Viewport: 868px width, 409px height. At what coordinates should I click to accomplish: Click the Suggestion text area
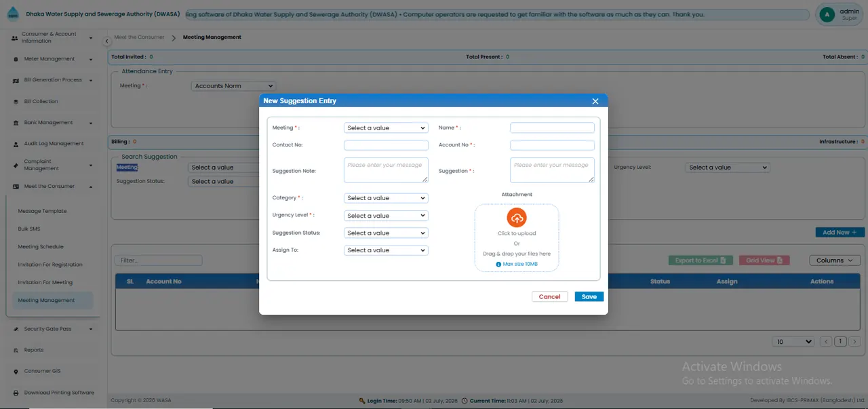click(552, 170)
